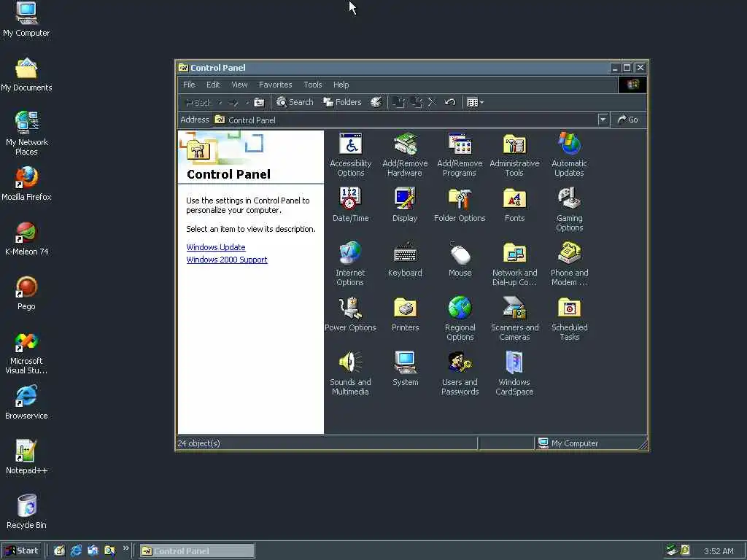Click the Start button

point(21,551)
